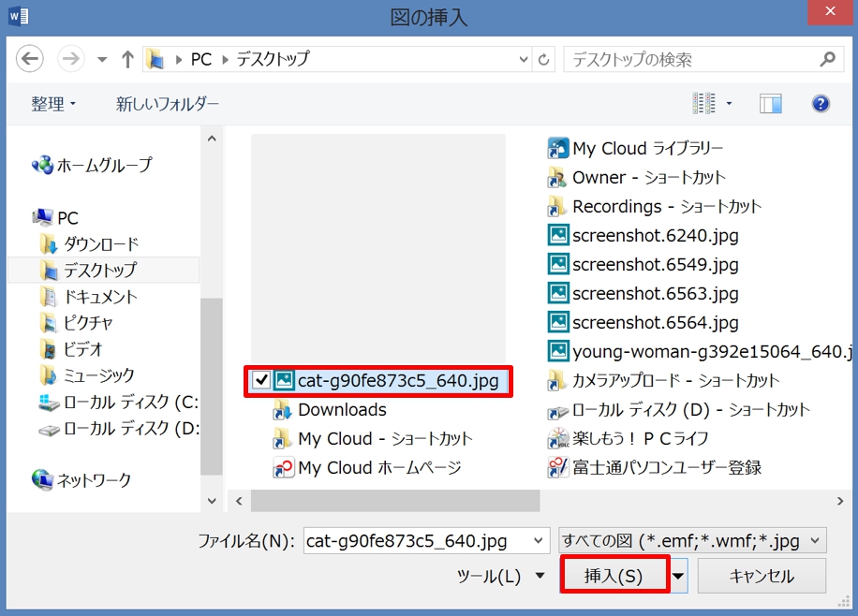The image size is (858, 616).
Task: Click the horizontal scrollbar right arrow
Action: tap(840, 501)
